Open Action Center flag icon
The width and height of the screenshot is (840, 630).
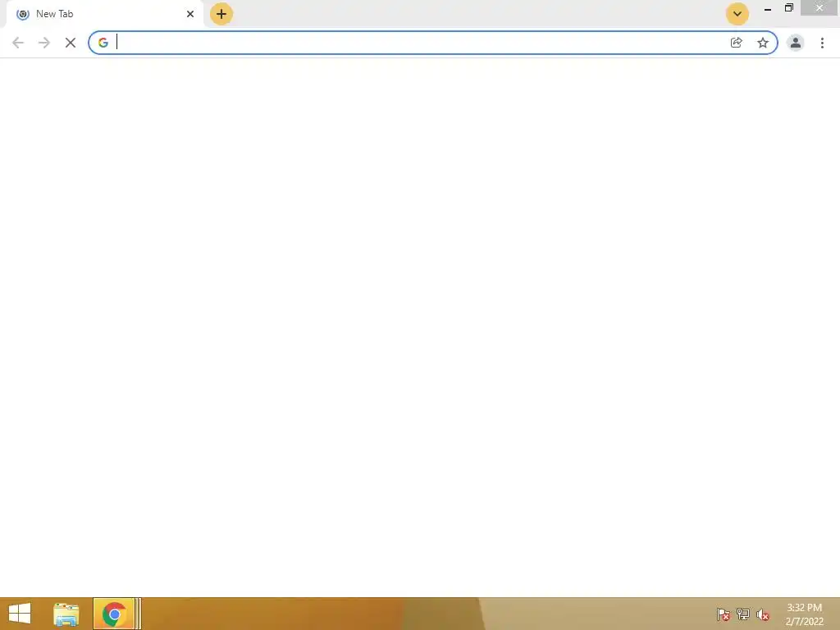(724, 614)
